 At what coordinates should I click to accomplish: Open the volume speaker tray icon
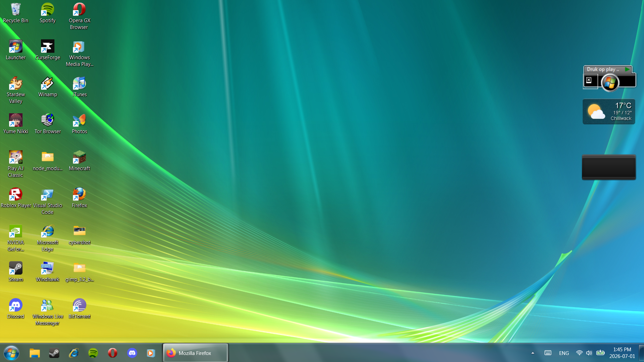[x=589, y=353]
